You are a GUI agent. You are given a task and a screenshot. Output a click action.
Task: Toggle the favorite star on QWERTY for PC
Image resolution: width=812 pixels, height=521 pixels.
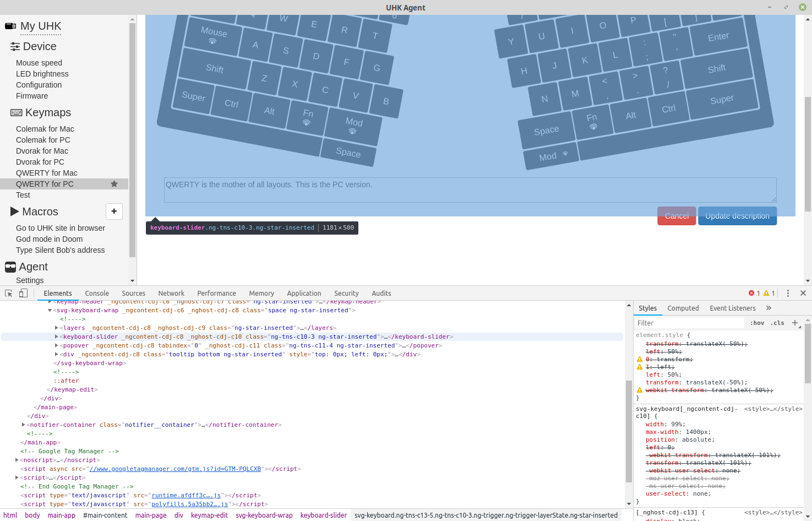114,183
